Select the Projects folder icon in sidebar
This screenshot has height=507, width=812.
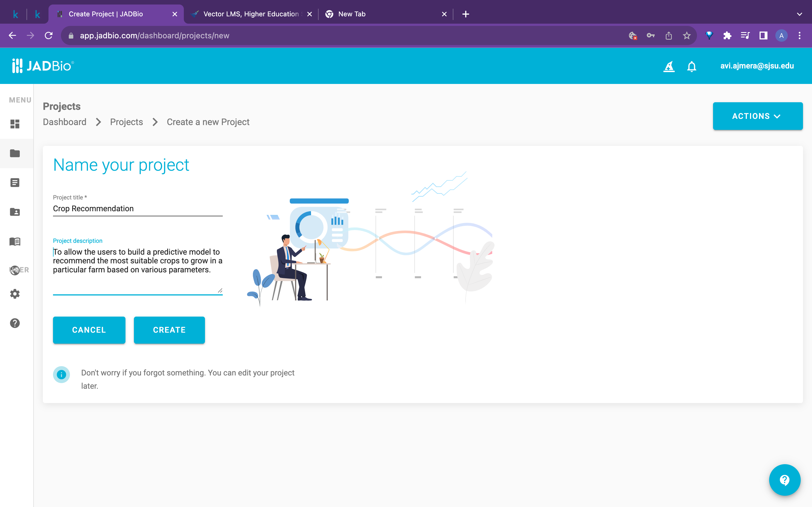click(x=15, y=153)
